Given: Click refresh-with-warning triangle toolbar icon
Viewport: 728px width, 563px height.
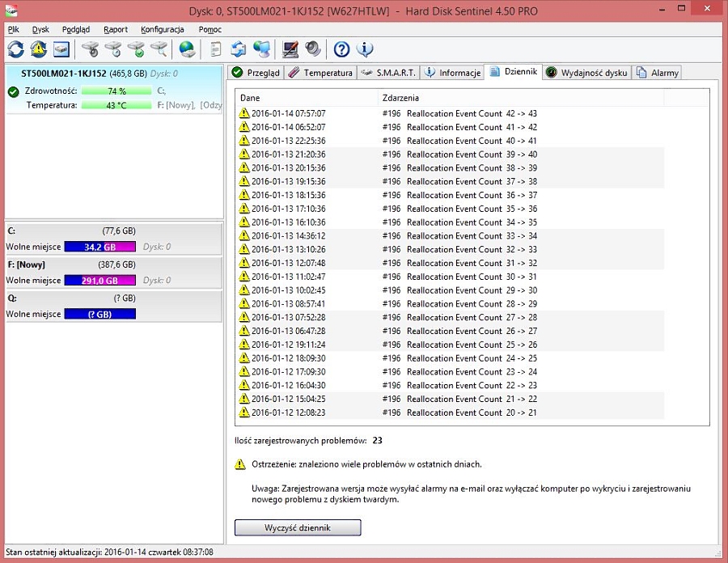Looking at the screenshot, I should (x=39, y=49).
